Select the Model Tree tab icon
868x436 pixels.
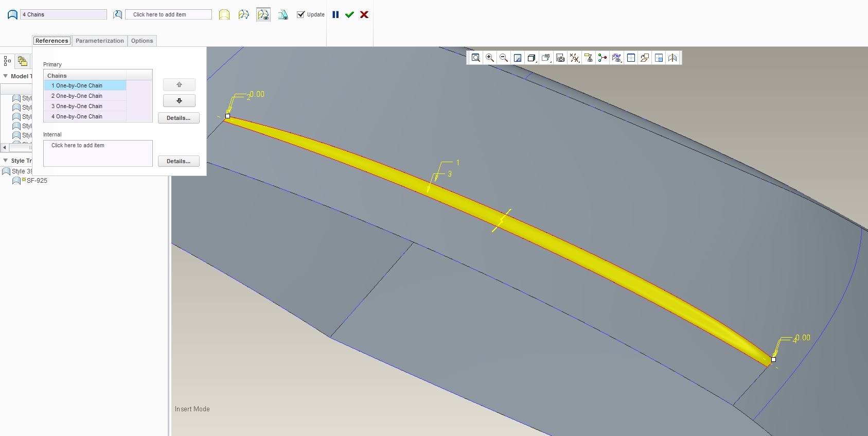pos(7,61)
